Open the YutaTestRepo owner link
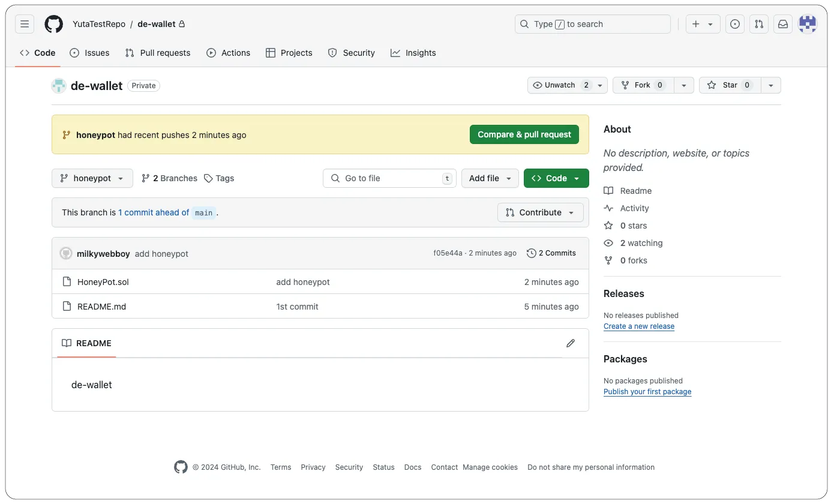Screen dimensions: 831x504 [99, 24]
